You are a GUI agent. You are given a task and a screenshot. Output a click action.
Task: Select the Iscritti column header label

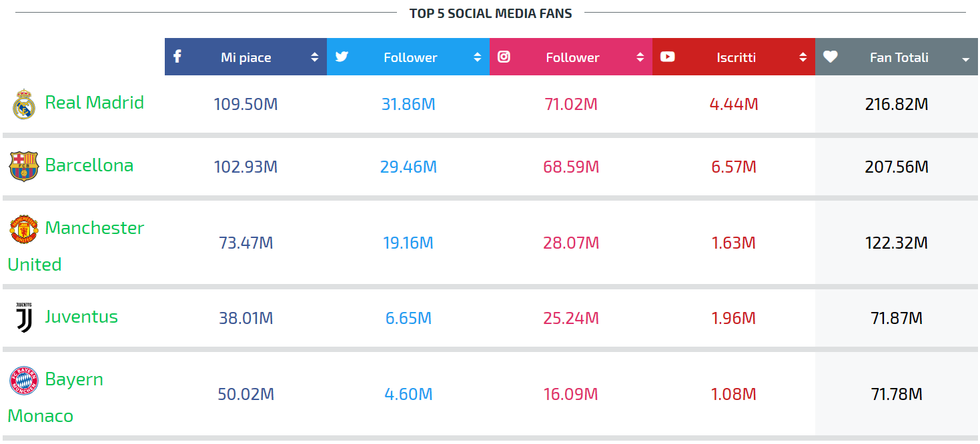pyautogui.click(x=736, y=57)
